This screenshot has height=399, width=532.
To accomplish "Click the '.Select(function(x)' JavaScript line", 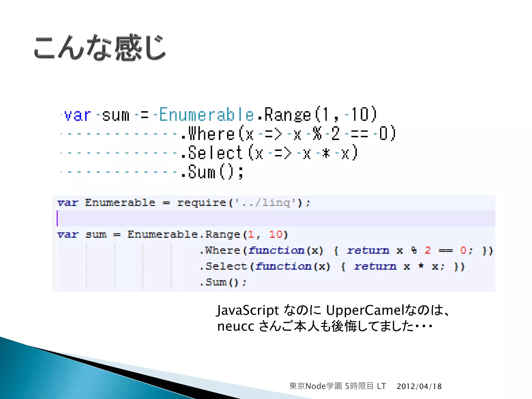I will 332,267.
